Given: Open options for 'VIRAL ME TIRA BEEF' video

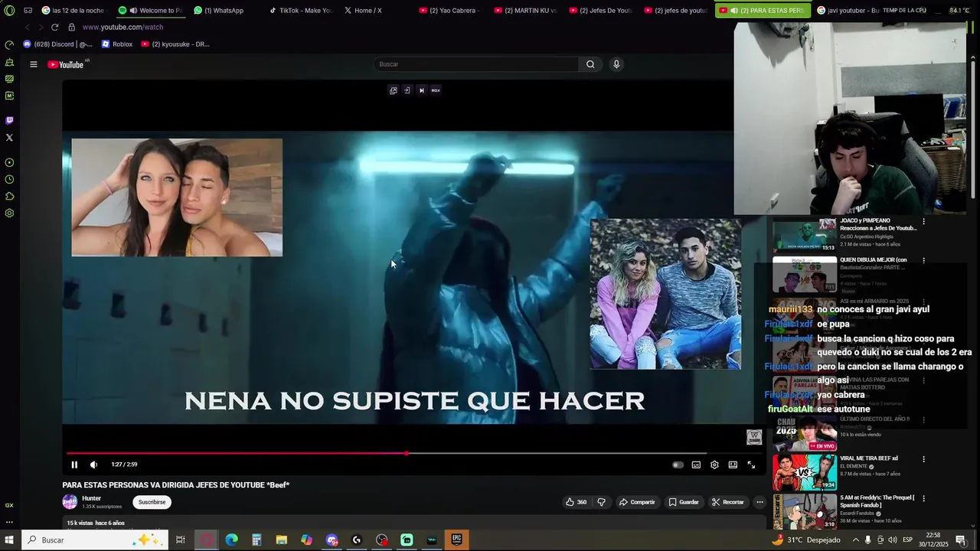Looking at the screenshot, I should tap(923, 459).
